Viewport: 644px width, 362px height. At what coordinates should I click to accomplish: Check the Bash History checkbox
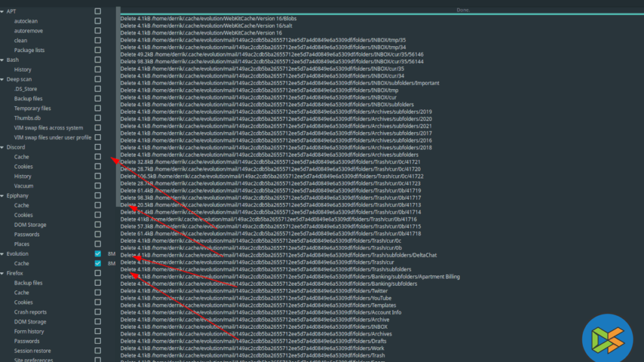pyautogui.click(x=98, y=70)
